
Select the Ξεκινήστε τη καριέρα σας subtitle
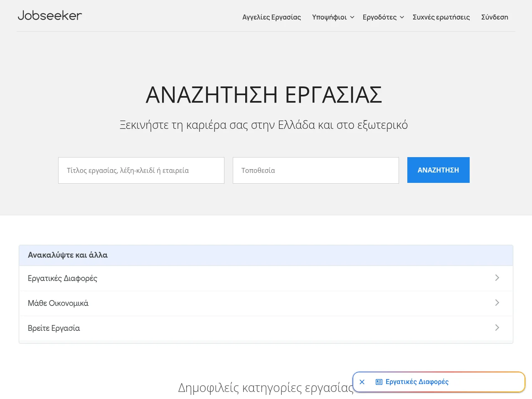click(x=264, y=125)
